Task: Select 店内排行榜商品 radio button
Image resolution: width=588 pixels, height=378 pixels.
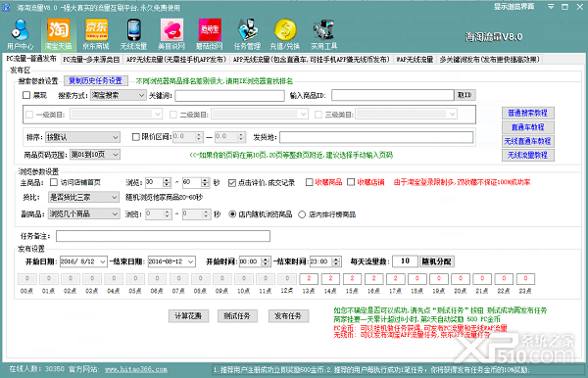Action: pos(302,214)
